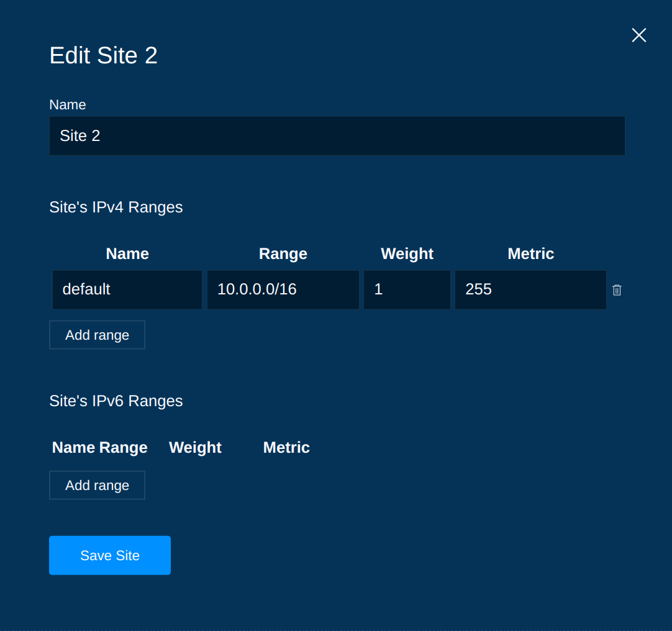Select the Metric field showing 255
Viewport: 672px width, 631px height.
point(530,289)
